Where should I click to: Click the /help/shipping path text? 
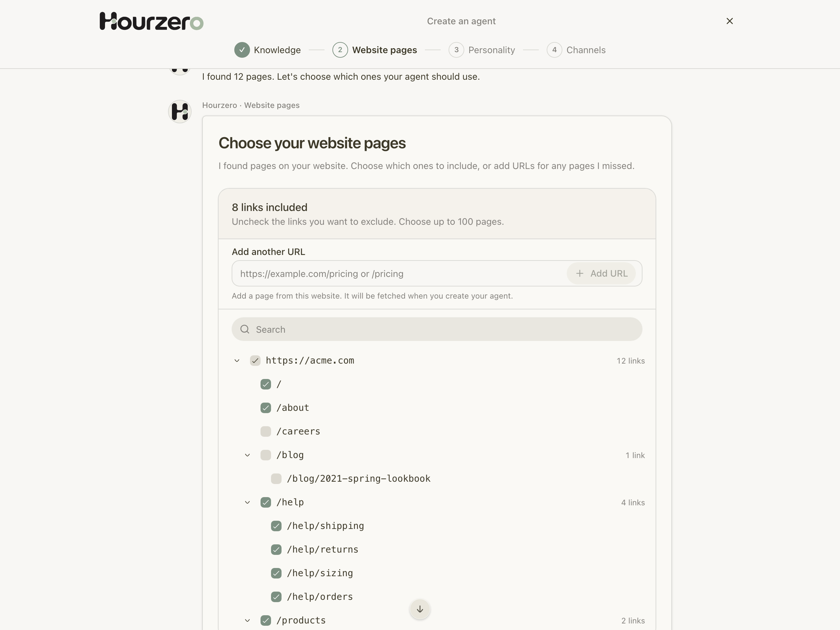[325, 526]
